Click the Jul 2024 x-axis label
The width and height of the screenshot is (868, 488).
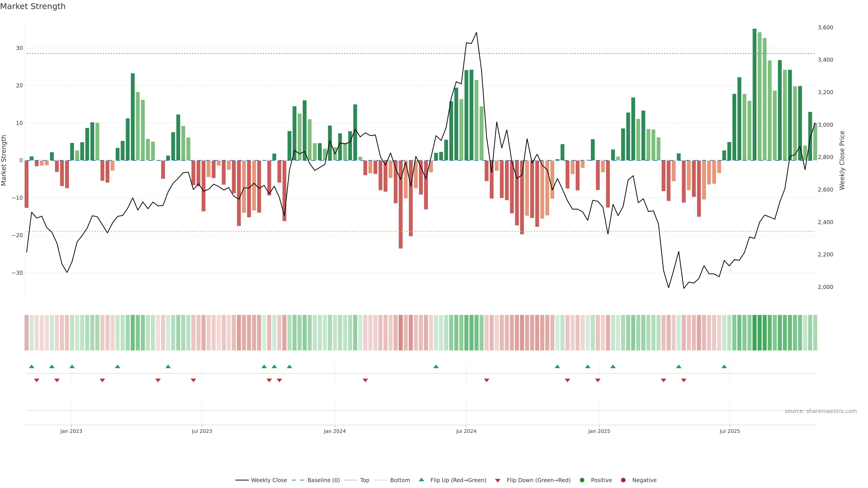466,431
